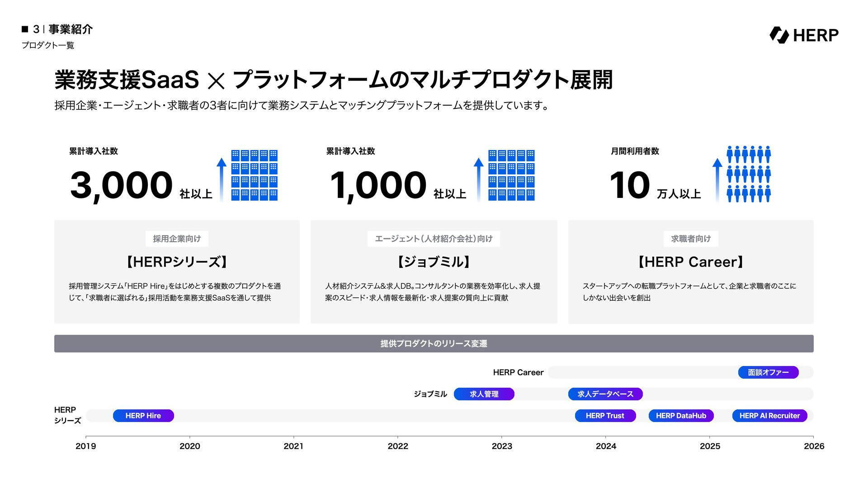Click the ジョブミル timeline row label
The width and height of the screenshot is (868, 488).
click(430, 394)
